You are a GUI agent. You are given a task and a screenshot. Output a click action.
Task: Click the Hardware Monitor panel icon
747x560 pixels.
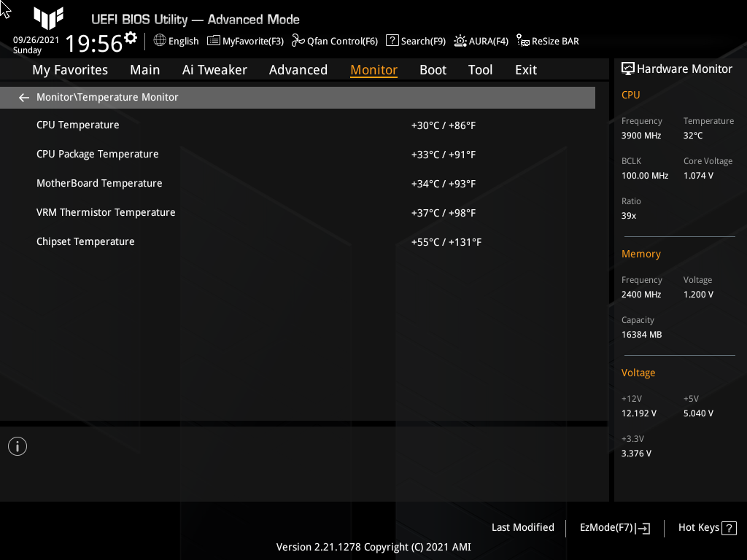[x=628, y=68]
